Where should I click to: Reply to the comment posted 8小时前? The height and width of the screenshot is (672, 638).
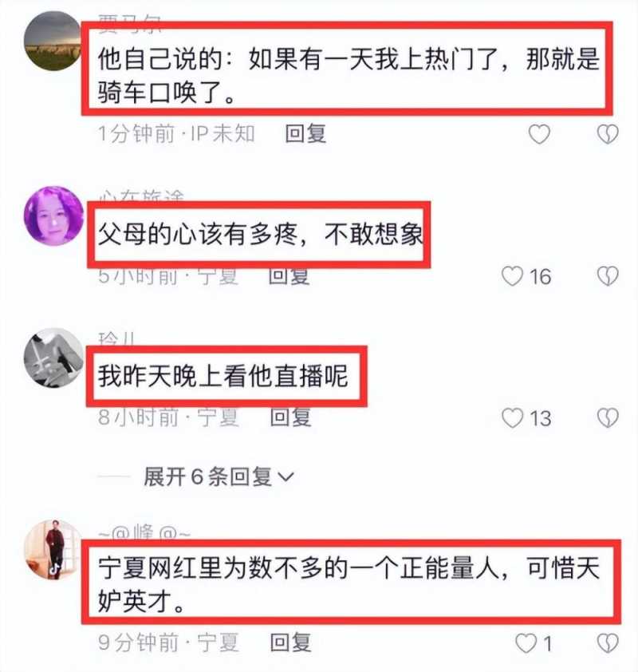[x=291, y=417]
